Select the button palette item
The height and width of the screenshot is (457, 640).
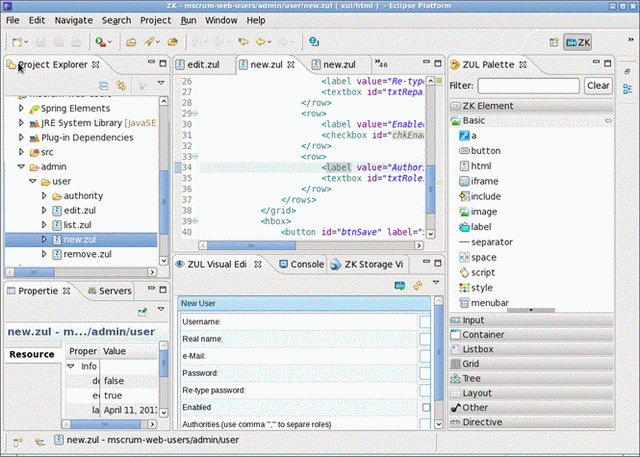click(x=480, y=151)
